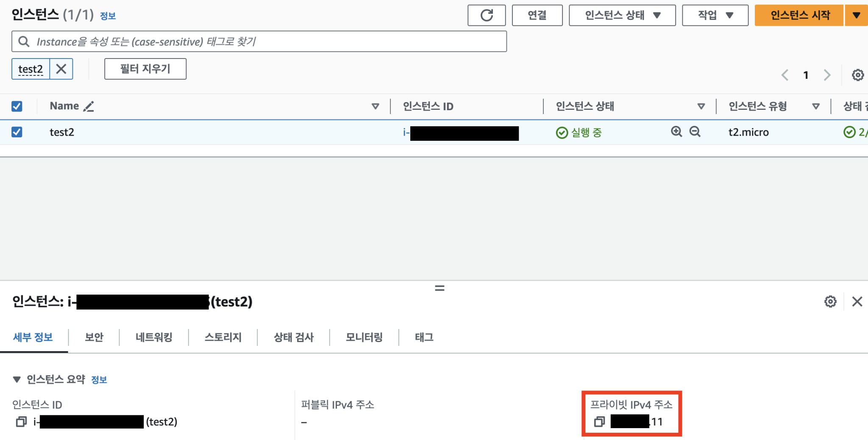Collapse the 인스턴스 요약 section
Image resolution: width=868 pixels, height=440 pixels.
[x=17, y=379]
